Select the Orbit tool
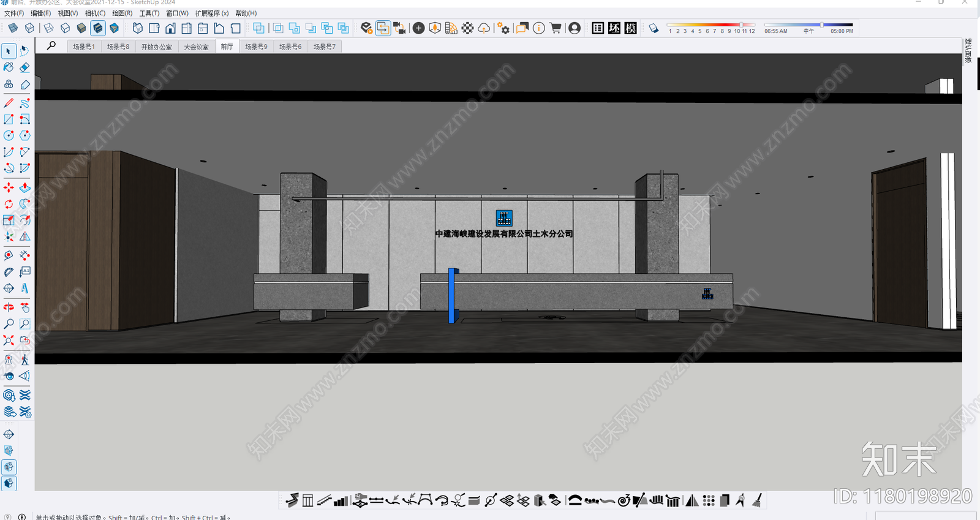The height and width of the screenshot is (520, 980). 9,307
